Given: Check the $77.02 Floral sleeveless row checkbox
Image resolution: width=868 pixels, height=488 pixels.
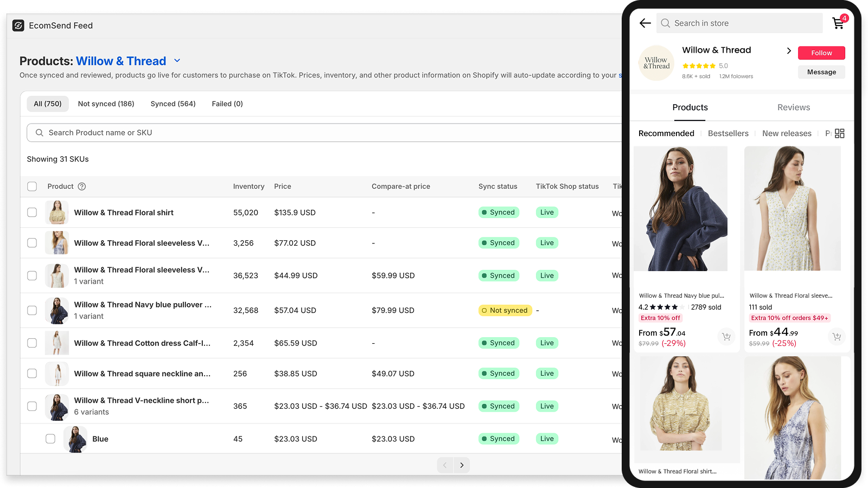Looking at the screenshot, I should click(32, 243).
